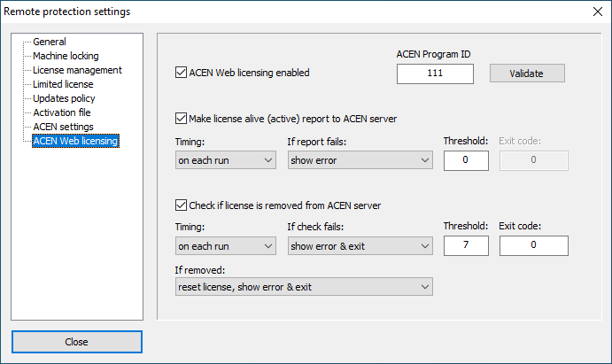
Task: Uncheck Make license alive report checkbox
Action: tap(181, 119)
